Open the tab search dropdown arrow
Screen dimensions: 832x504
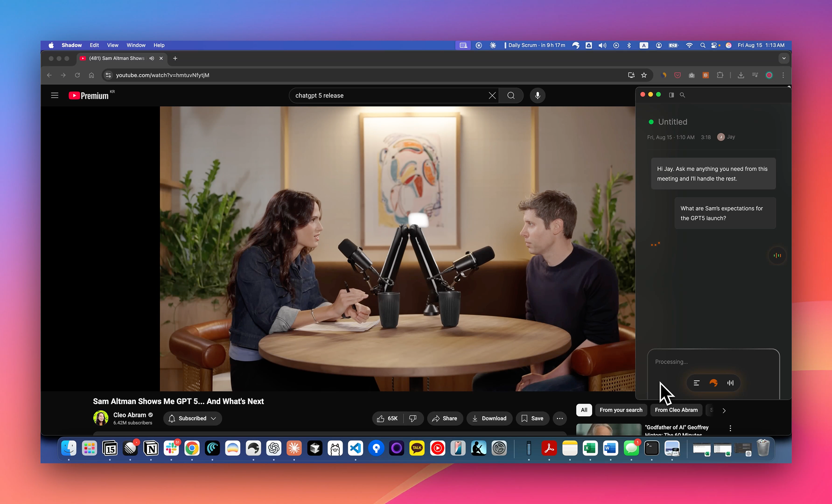point(784,58)
